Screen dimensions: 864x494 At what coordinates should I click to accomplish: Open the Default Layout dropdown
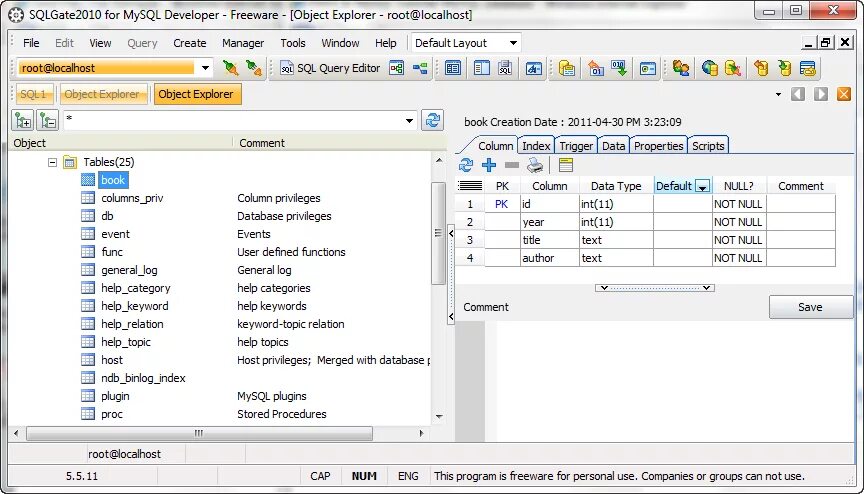coord(513,43)
